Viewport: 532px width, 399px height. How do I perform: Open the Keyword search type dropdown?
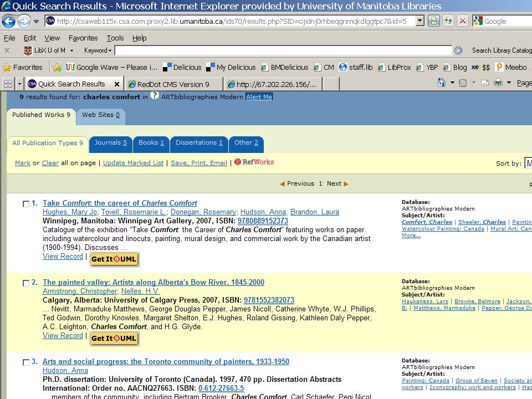[98, 50]
